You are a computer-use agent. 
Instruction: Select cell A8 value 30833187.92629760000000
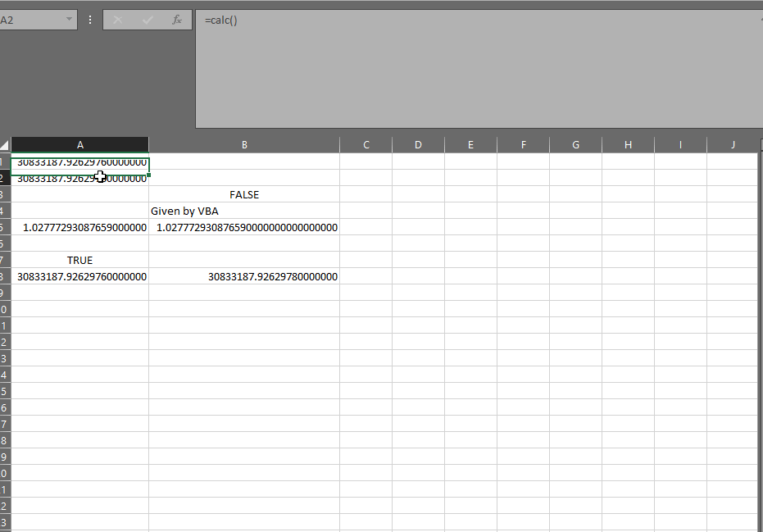point(79,276)
